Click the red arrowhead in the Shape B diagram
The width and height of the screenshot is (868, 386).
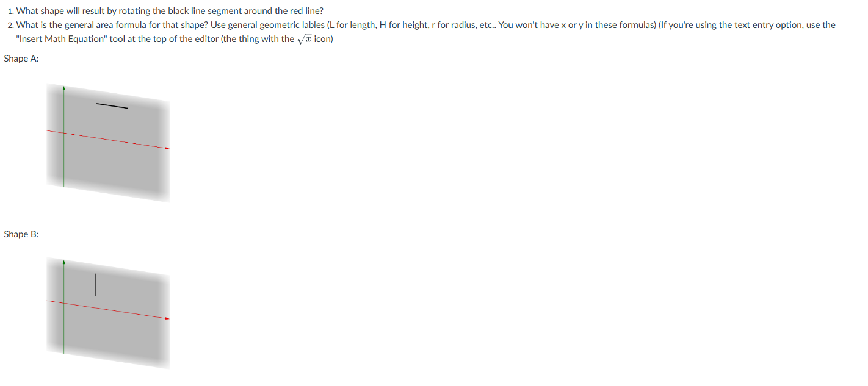[167, 318]
